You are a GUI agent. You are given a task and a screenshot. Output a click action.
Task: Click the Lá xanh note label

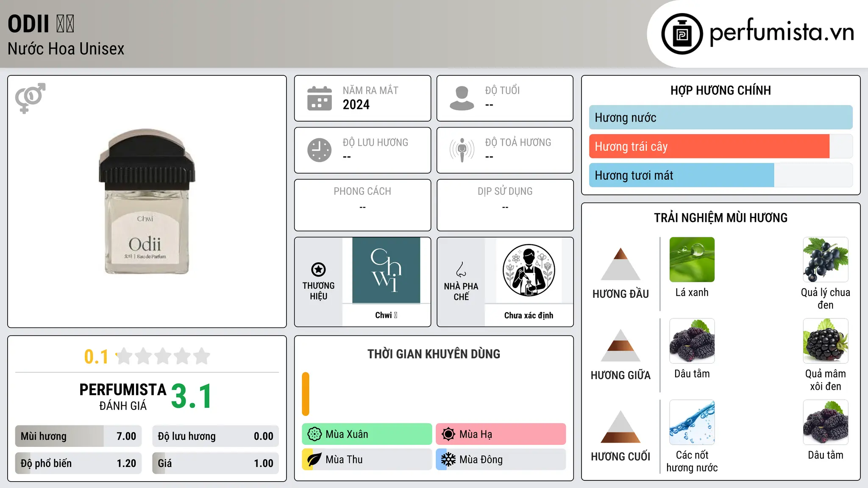pos(692,292)
